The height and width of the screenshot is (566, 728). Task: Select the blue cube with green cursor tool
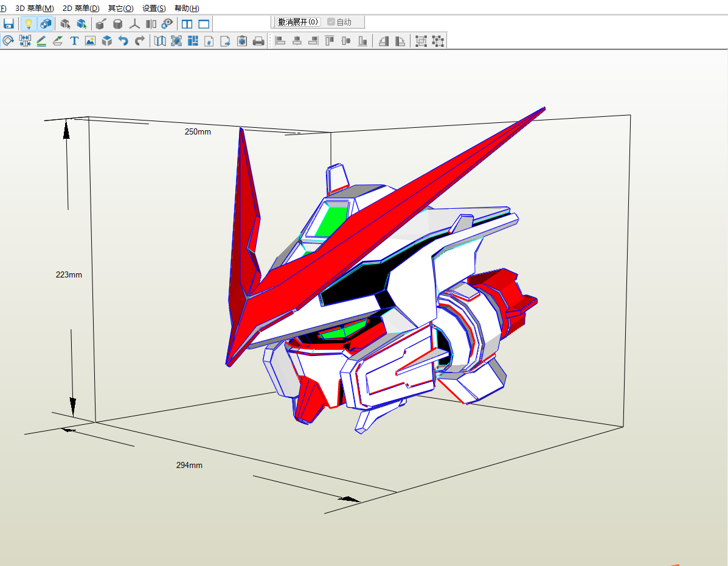(82, 24)
